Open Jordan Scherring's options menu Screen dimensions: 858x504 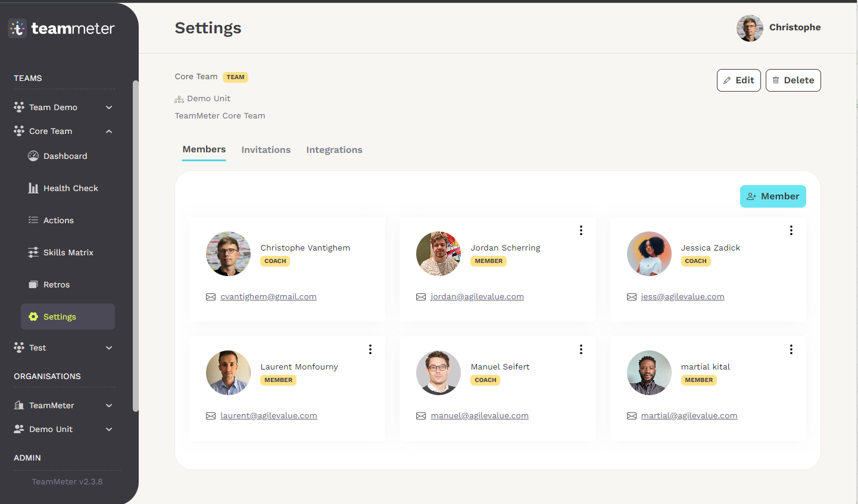pyautogui.click(x=581, y=230)
